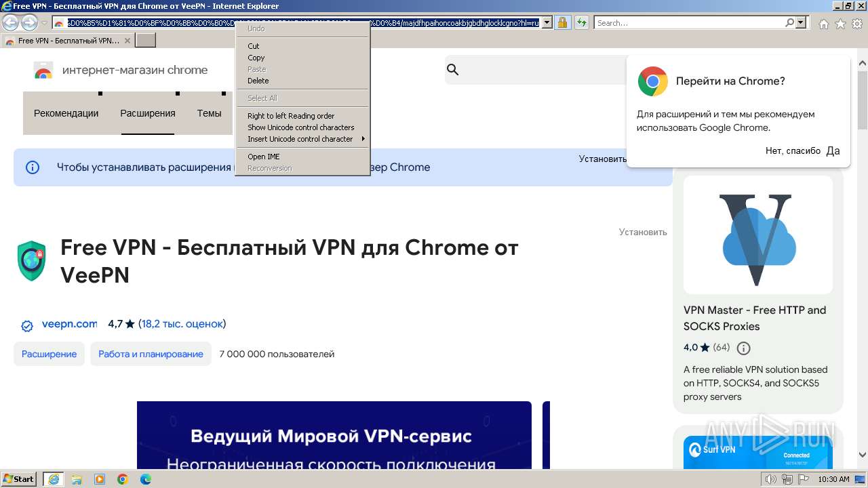Click the info icon next to 4,0 rating
Viewport: 868px width, 488px height.
[x=744, y=348]
